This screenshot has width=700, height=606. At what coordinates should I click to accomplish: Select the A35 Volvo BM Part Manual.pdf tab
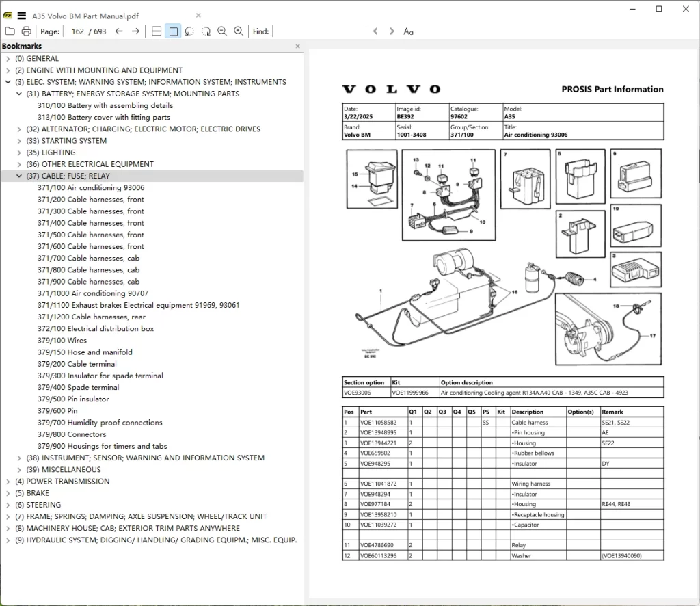pyautogui.click(x=85, y=16)
